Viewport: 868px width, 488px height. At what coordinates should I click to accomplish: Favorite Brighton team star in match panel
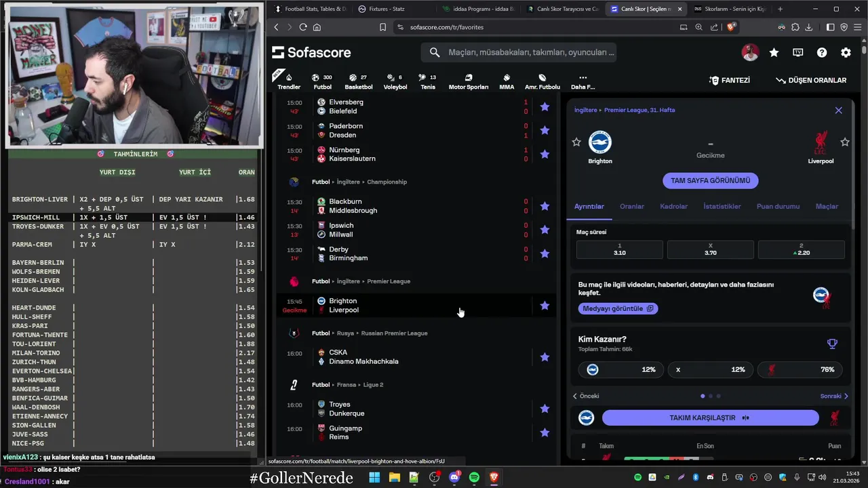coord(576,142)
